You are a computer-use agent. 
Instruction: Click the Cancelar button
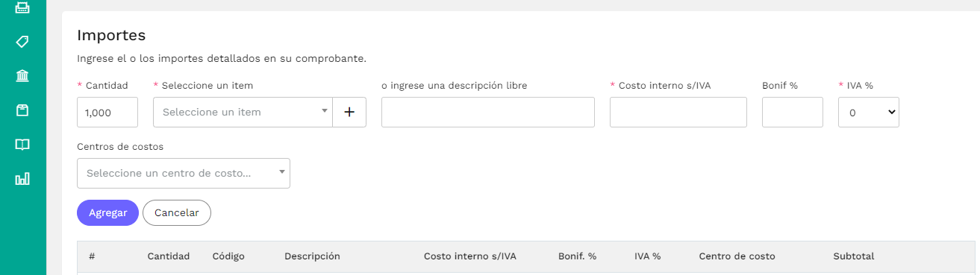tap(177, 212)
